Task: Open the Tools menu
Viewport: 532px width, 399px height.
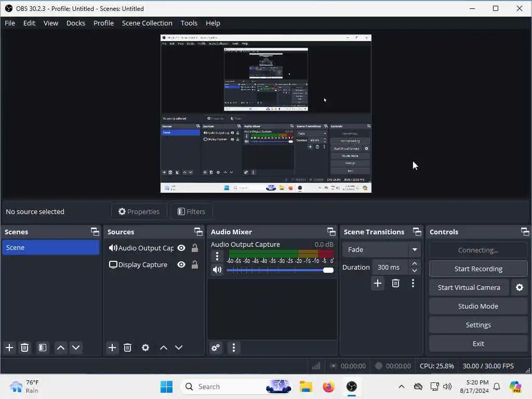Action: (189, 23)
